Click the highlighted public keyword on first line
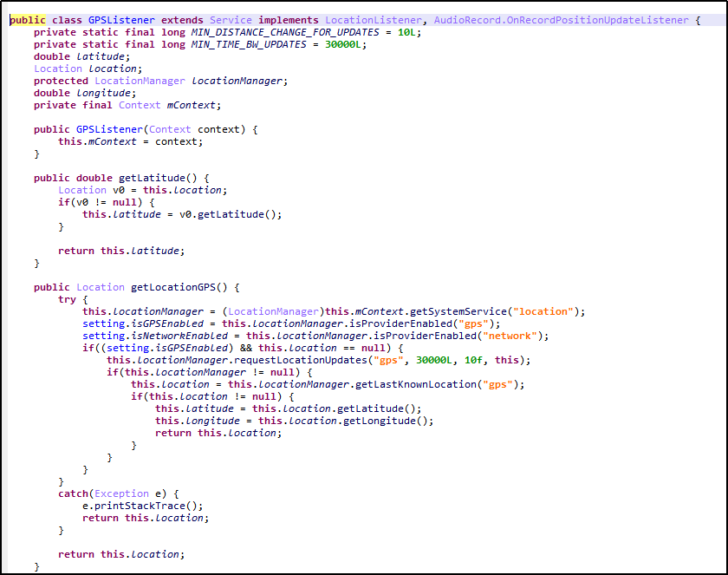Viewport: 728px width, 575px height. (28, 20)
